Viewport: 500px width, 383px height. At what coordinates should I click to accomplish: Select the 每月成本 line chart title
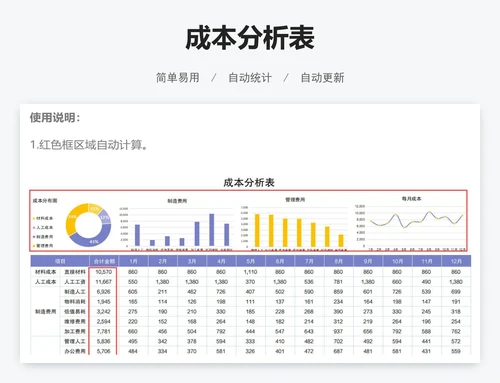pos(411,199)
